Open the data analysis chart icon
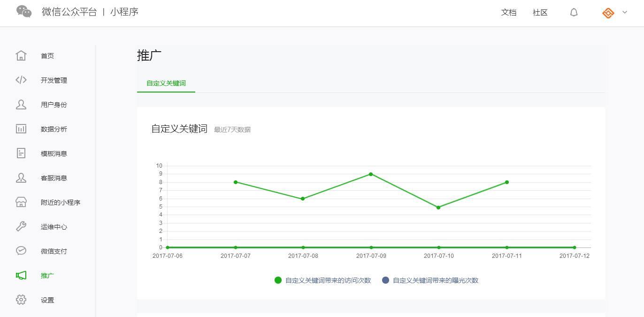Image resolution: width=644 pixels, height=317 pixels. [21, 129]
